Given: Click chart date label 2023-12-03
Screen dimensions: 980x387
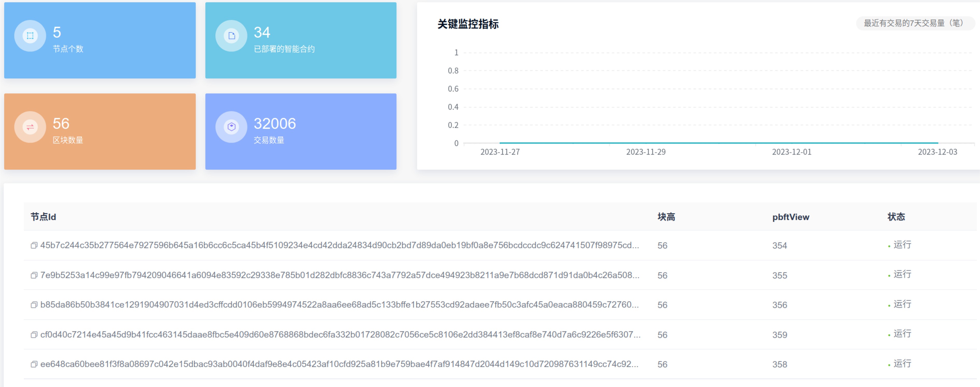Looking at the screenshot, I should (x=937, y=152).
